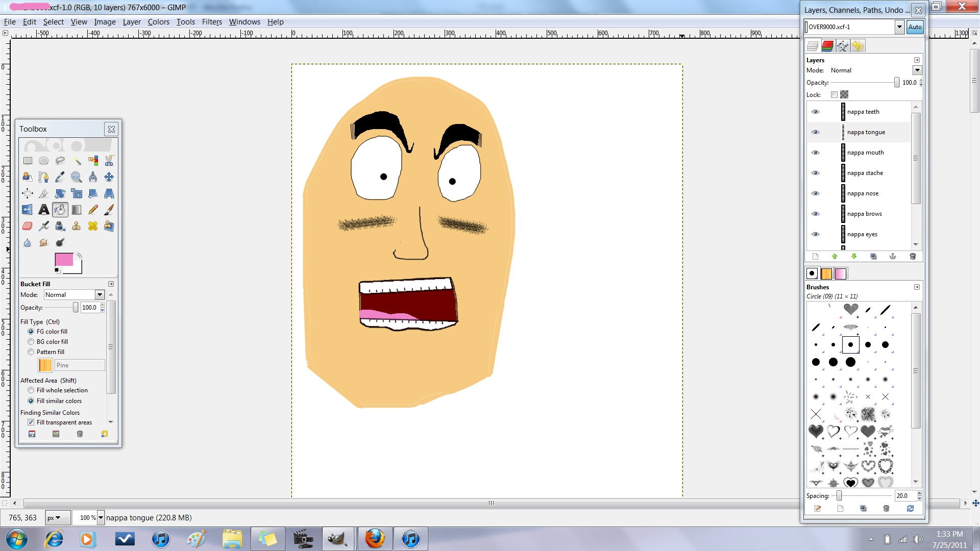This screenshot has width=980, height=551.
Task: Select the Eraser tool
Action: pos(28,226)
